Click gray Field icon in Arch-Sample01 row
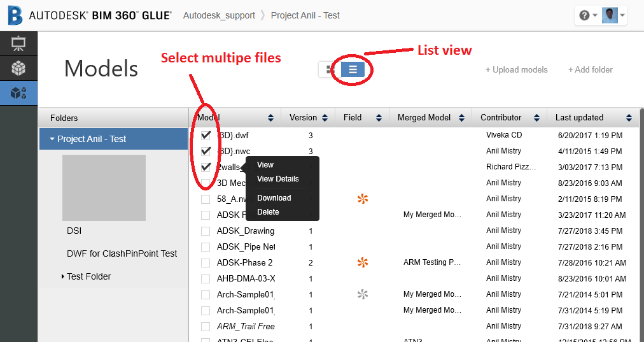 (x=363, y=294)
